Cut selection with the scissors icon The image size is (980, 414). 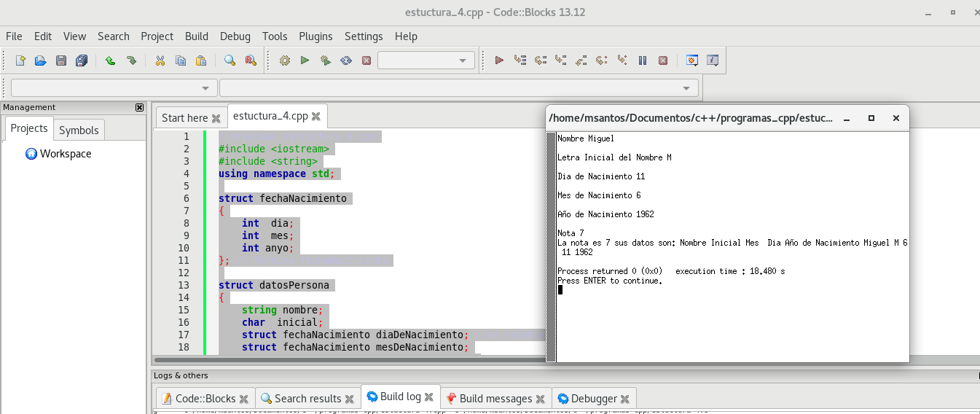point(160,60)
